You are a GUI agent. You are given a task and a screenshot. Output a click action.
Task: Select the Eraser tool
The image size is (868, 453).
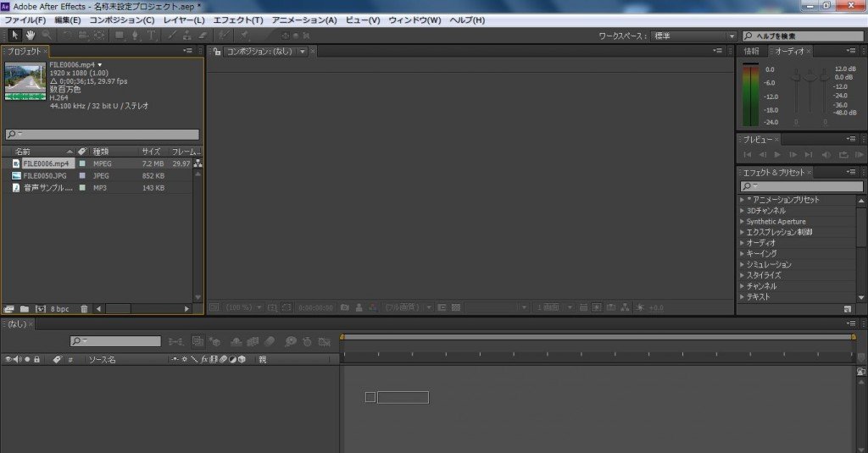coord(203,36)
